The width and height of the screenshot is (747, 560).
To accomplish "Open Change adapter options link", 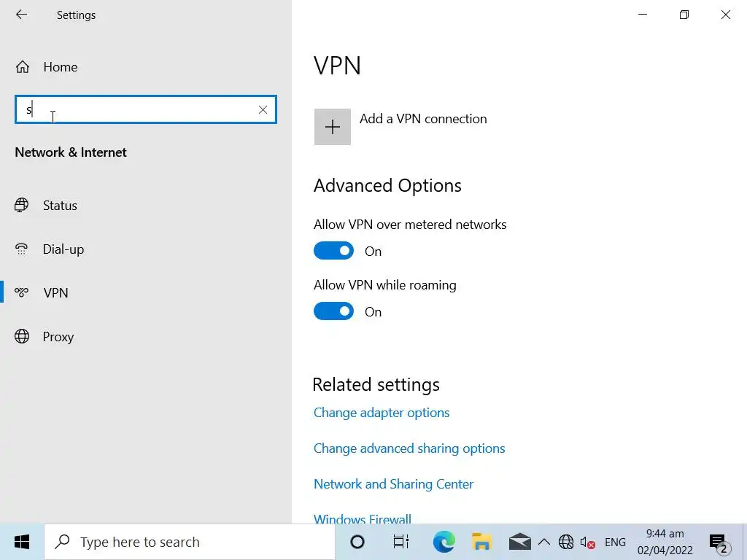I will 382,413.
